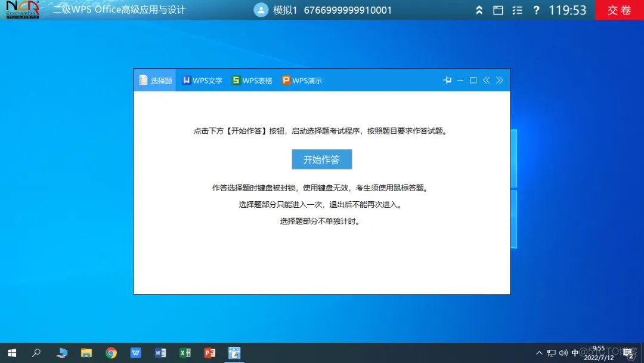Open the computer icon on taskbar

click(61, 353)
